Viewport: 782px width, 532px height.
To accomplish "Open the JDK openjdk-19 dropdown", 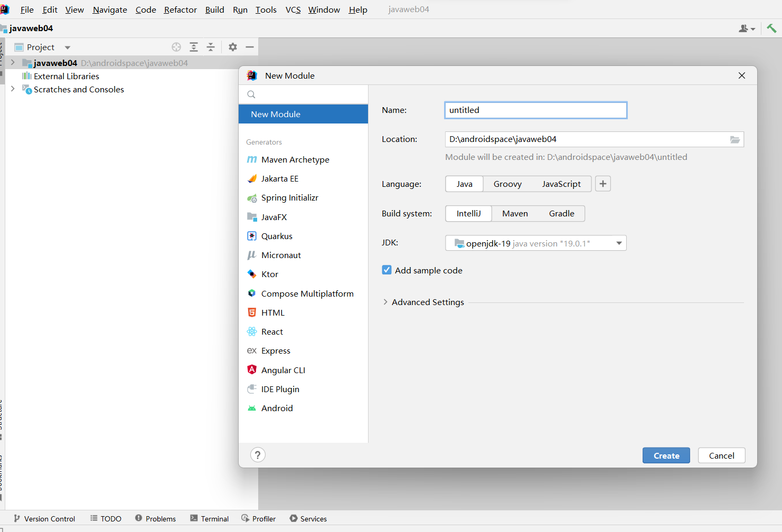I will pos(536,243).
